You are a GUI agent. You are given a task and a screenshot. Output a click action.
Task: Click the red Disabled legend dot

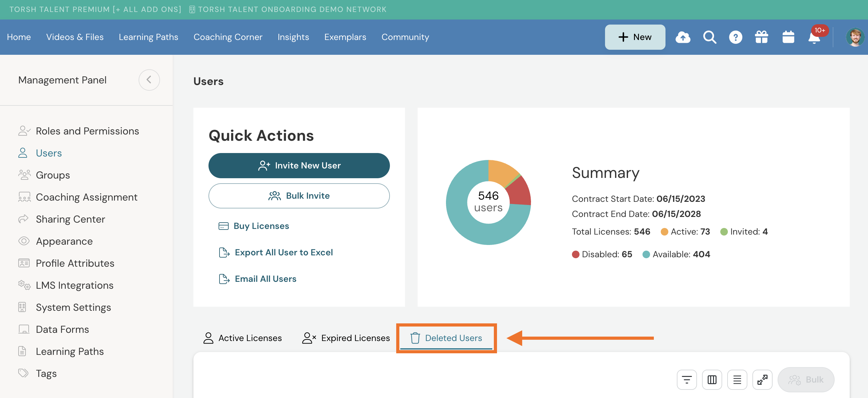(575, 254)
